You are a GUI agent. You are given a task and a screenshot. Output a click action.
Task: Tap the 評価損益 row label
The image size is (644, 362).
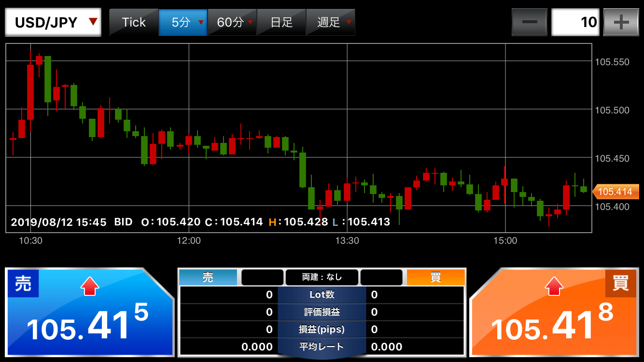tap(322, 312)
